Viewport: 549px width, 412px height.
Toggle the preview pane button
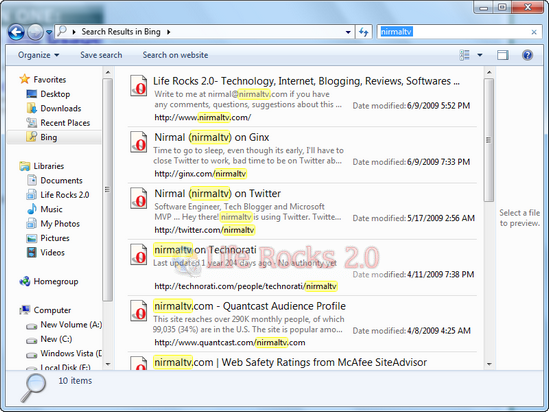[503, 55]
